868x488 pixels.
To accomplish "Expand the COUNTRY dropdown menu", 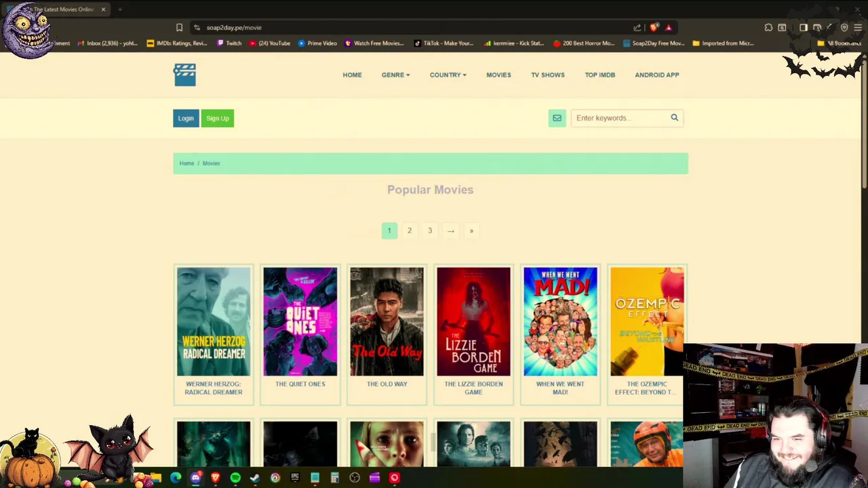I will pyautogui.click(x=448, y=75).
